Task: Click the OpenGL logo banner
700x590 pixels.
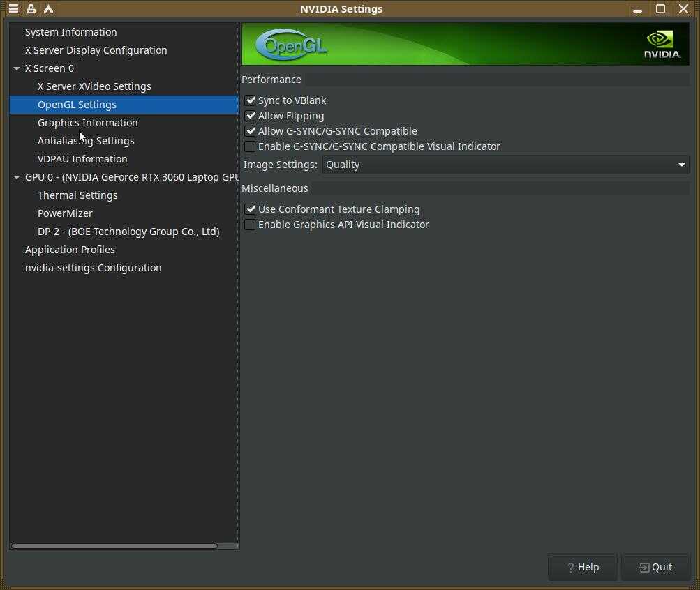Action: [291, 45]
